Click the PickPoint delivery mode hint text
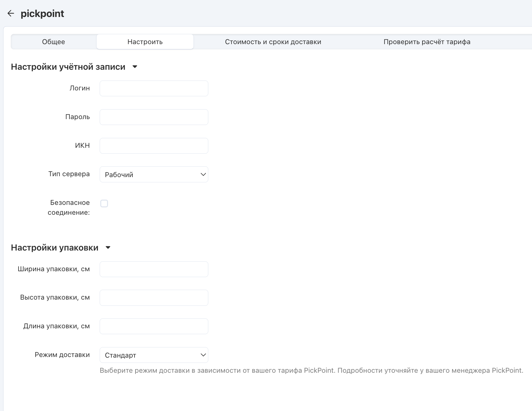This screenshot has width=532, height=411. click(311, 371)
